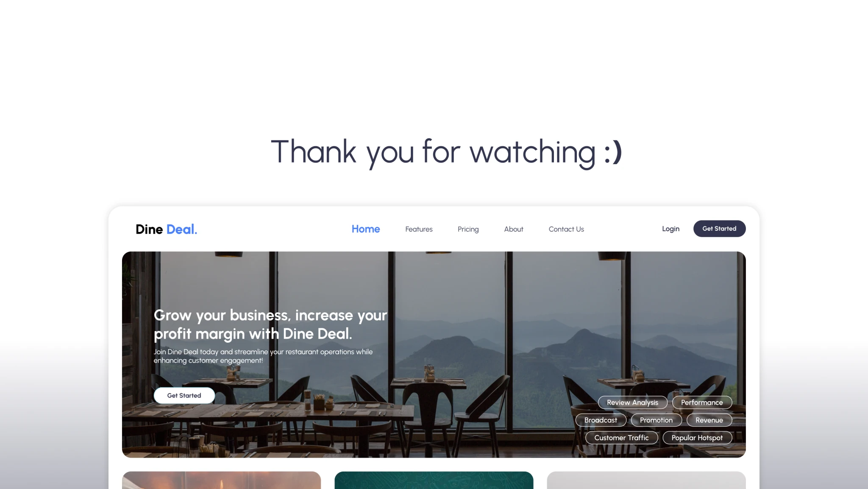This screenshot has height=489, width=868.
Task: Click the hero headline about profit margin
Action: coord(270,324)
